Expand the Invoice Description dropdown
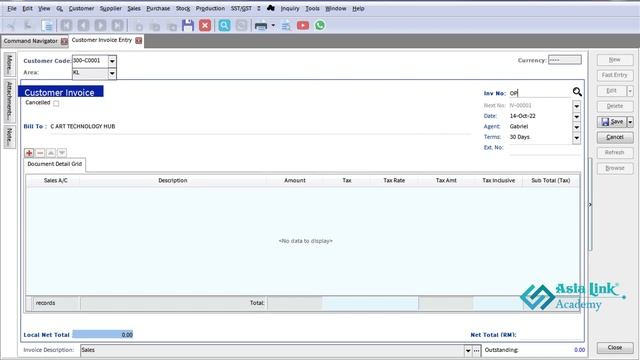 pyautogui.click(x=468, y=351)
